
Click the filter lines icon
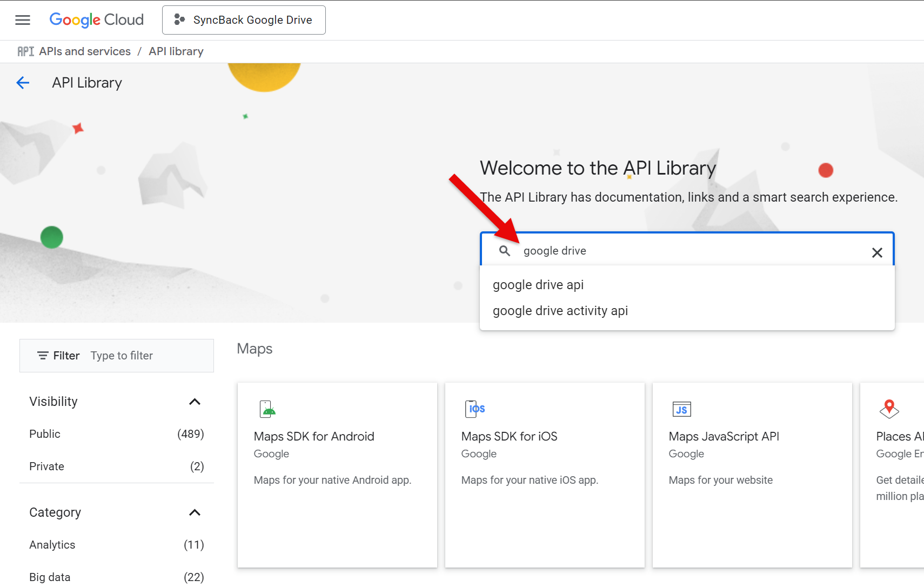pyautogui.click(x=43, y=356)
